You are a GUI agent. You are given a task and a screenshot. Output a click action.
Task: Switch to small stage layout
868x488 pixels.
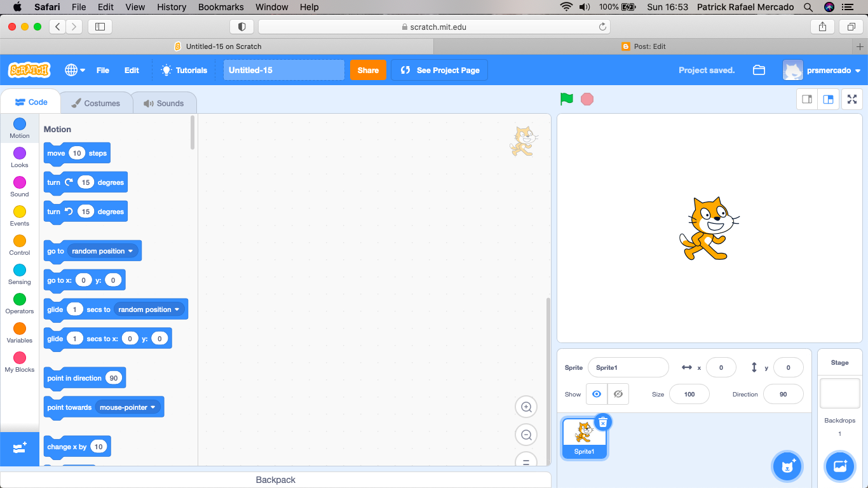pos(807,99)
